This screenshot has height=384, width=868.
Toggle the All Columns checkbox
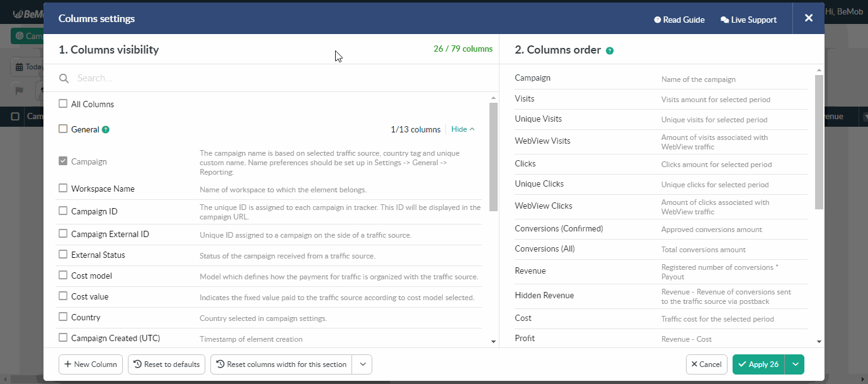pos(63,104)
